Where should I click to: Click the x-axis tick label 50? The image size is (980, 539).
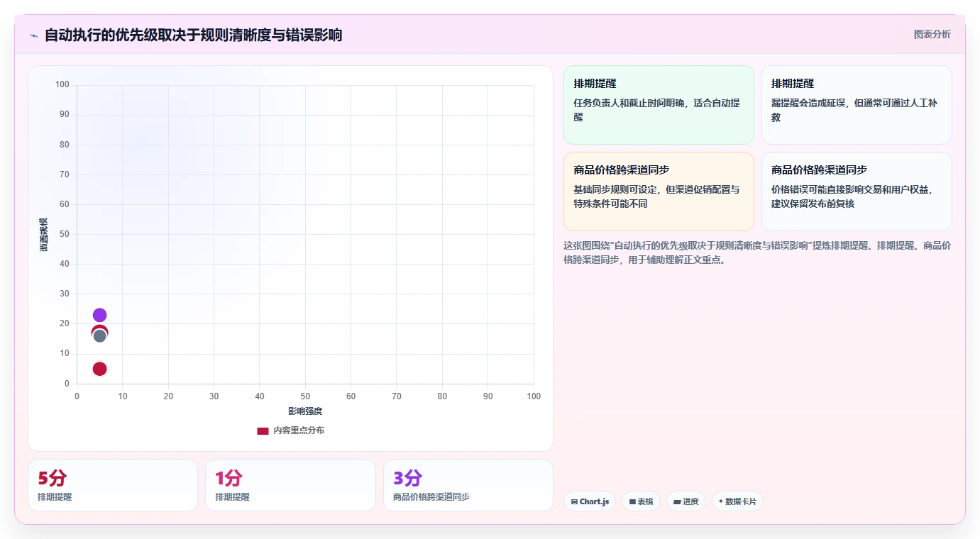point(305,396)
